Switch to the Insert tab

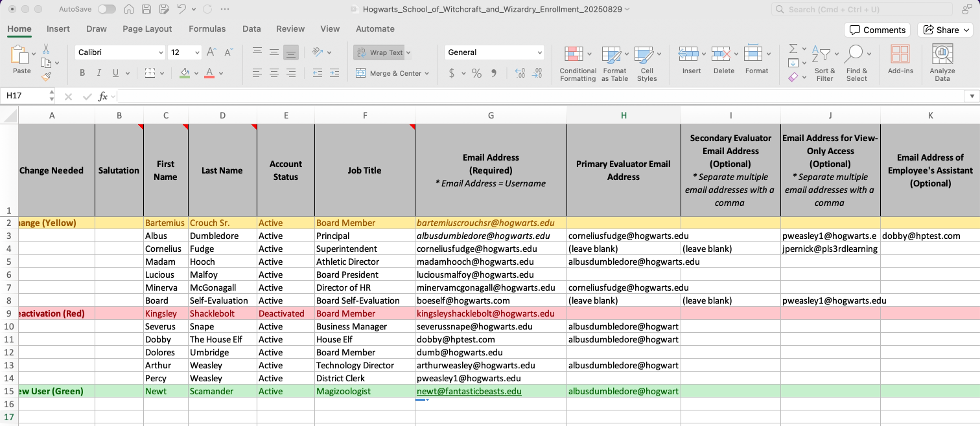58,28
